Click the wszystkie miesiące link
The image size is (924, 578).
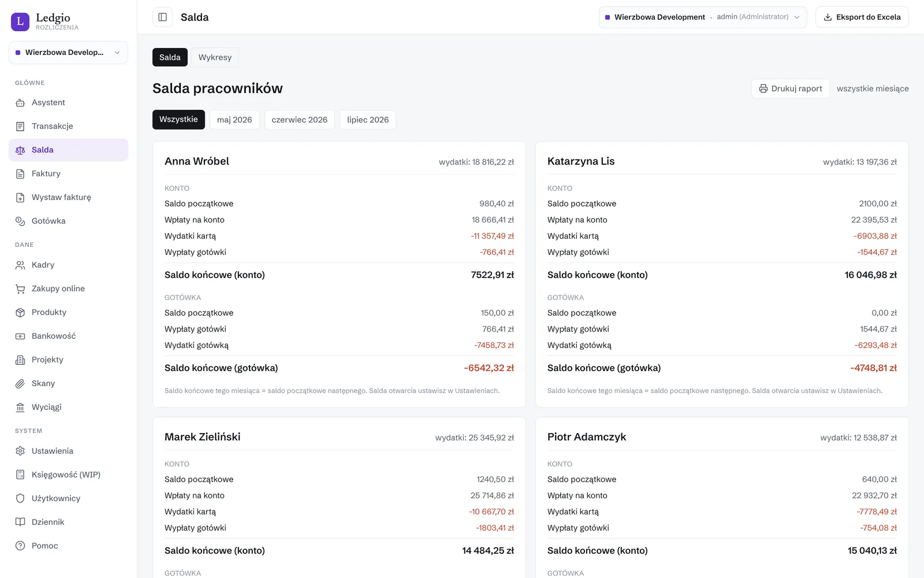point(873,88)
